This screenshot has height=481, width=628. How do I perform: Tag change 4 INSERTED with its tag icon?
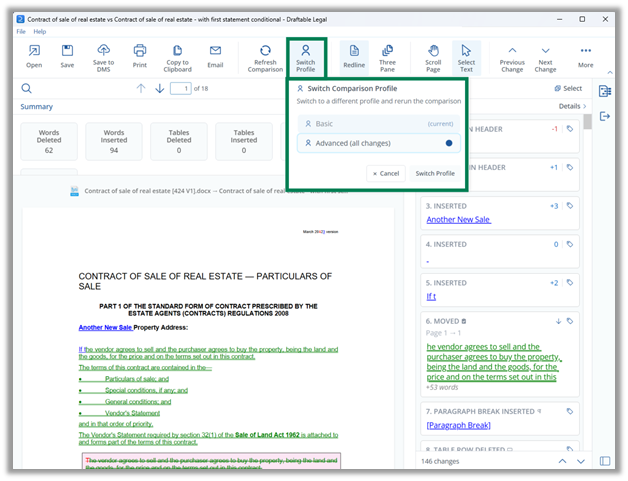tap(570, 244)
